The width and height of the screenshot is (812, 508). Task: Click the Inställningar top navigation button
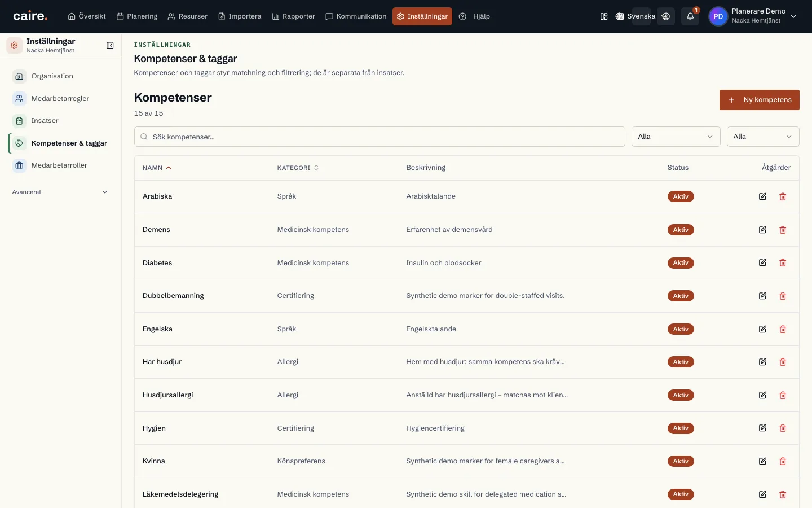tap(422, 16)
